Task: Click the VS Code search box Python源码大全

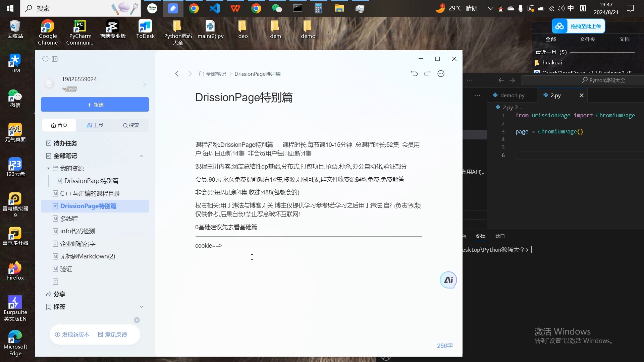Action: [x=583, y=80]
